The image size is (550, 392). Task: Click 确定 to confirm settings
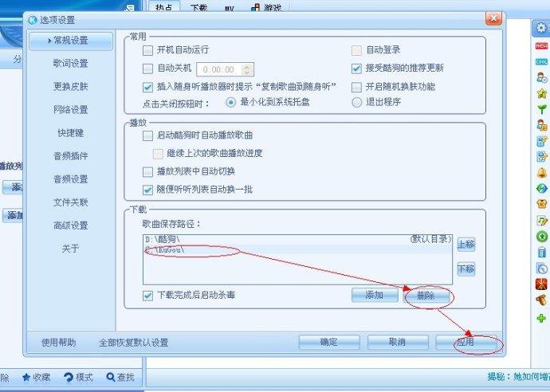coord(329,343)
